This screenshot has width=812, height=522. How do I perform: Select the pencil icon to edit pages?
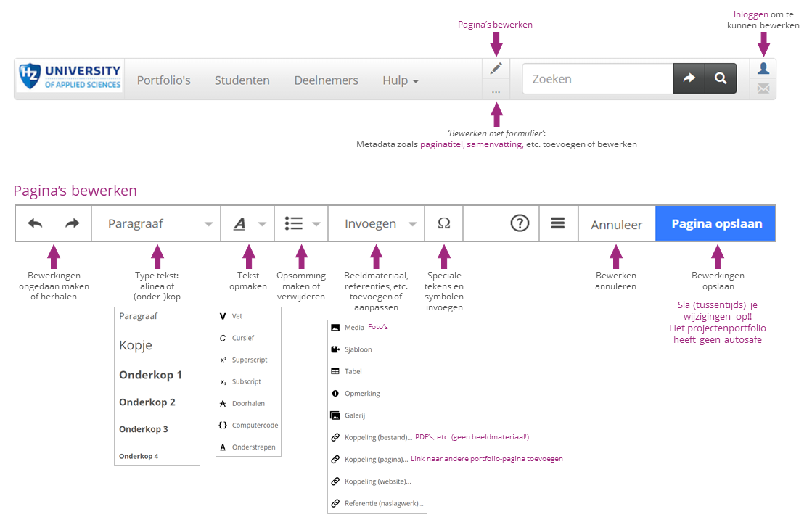[496, 67]
